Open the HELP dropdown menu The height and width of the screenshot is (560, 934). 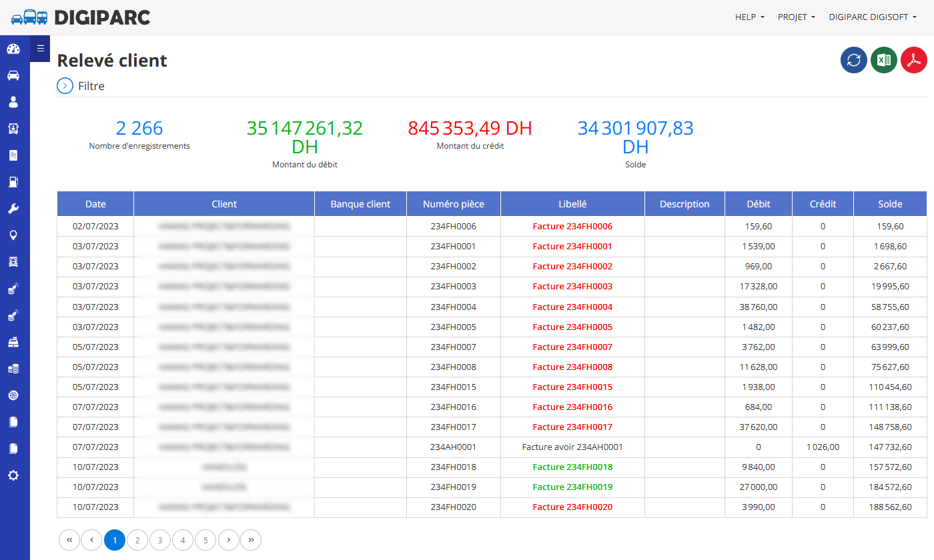click(750, 17)
